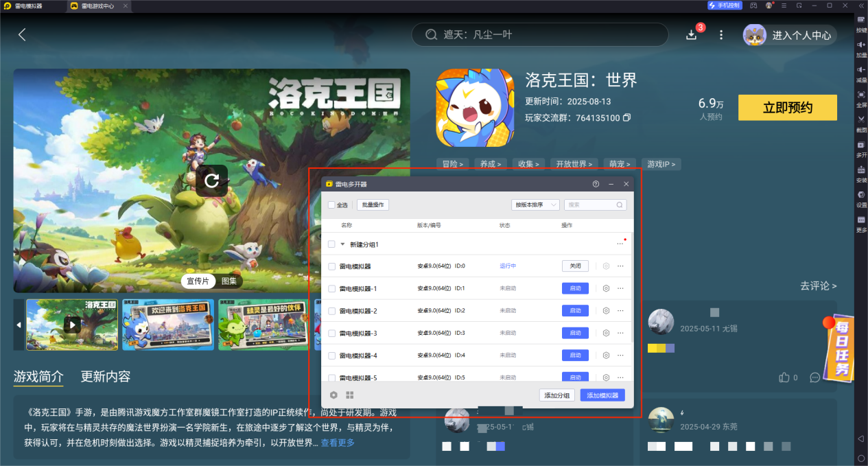Open multi-opener settings hexagon icon in footer
Viewport: 868px width, 466px height.
click(333, 395)
